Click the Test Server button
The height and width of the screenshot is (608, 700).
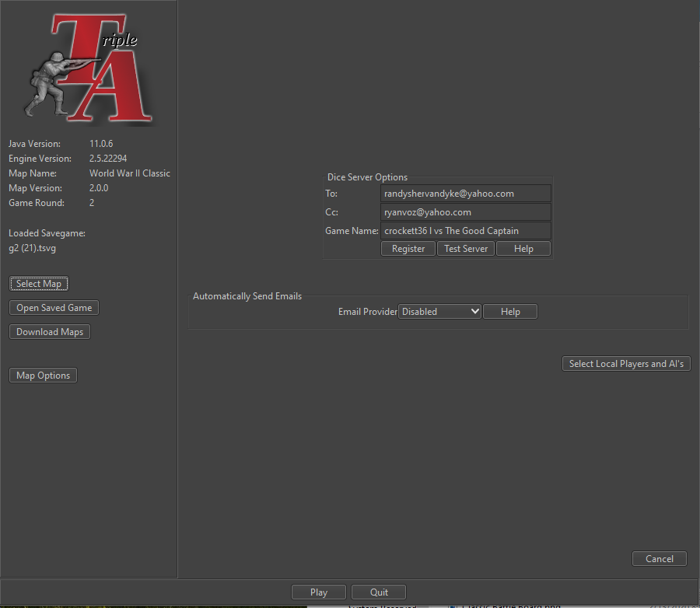[x=466, y=249]
